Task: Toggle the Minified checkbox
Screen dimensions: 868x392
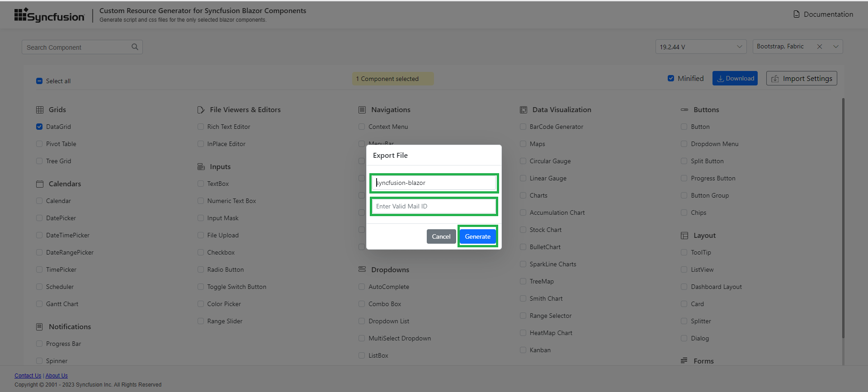Action: [x=671, y=78]
